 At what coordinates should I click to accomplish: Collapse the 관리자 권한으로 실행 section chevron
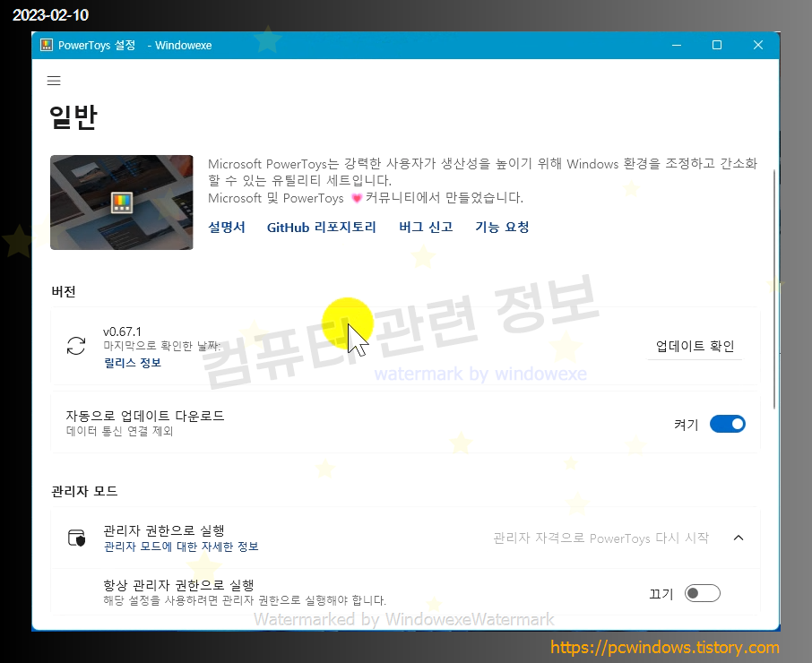coord(739,538)
